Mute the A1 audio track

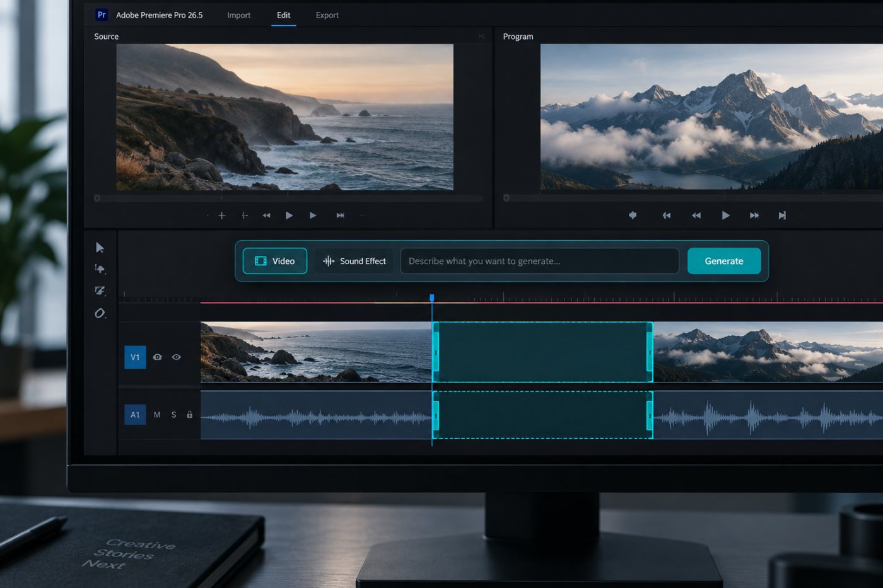(157, 415)
